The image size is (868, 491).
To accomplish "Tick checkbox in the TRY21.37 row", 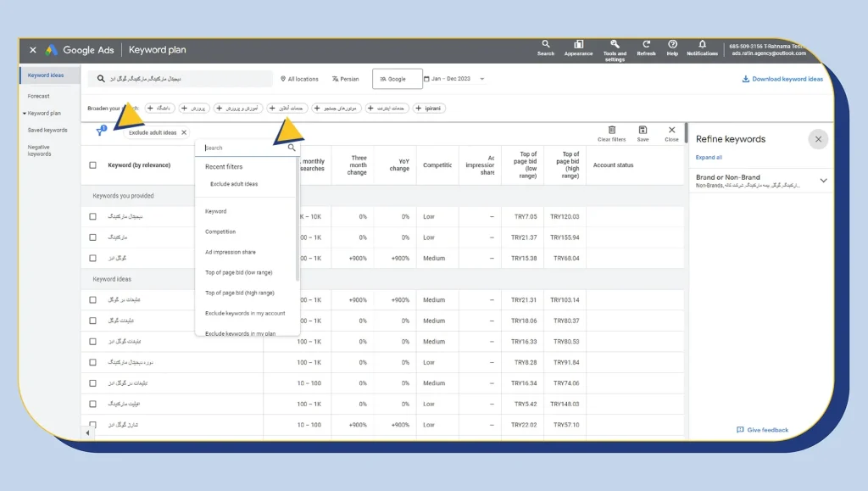I will (x=92, y=237).
